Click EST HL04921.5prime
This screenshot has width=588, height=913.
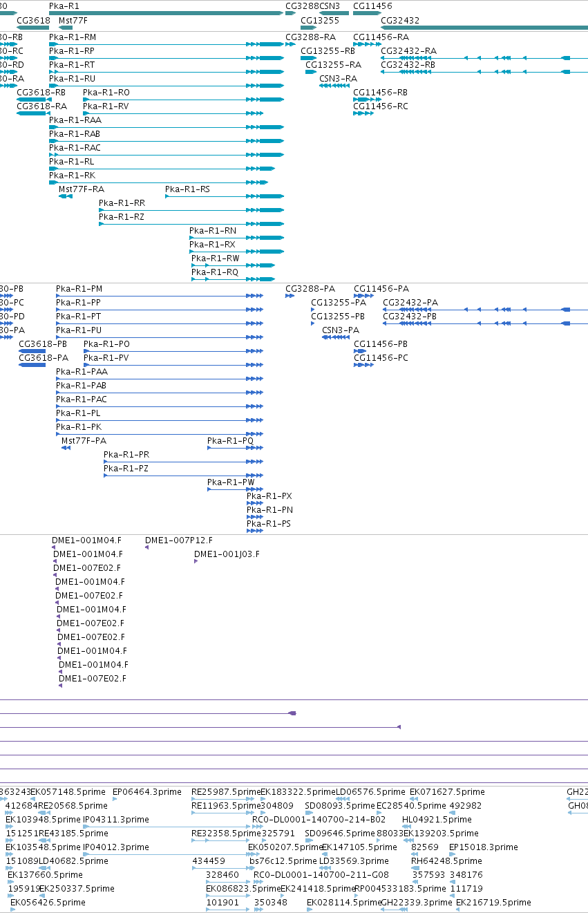click(x=437, y=820)
